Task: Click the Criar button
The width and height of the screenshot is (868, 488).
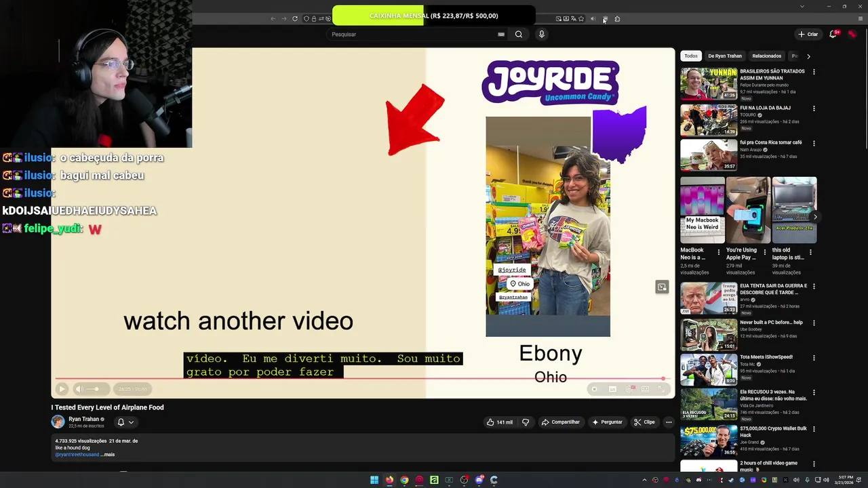Action: [x=808, y=34]
